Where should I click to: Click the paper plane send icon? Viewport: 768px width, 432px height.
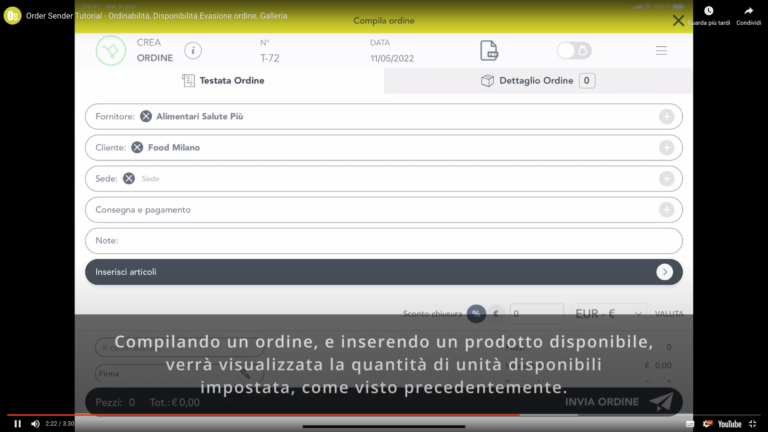(x=661, y=402)
